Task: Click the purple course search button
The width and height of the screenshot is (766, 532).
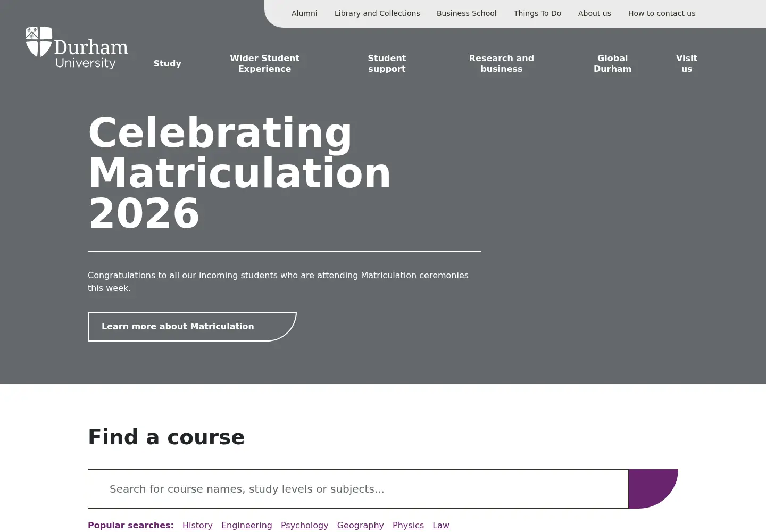Action: (653, 489)
